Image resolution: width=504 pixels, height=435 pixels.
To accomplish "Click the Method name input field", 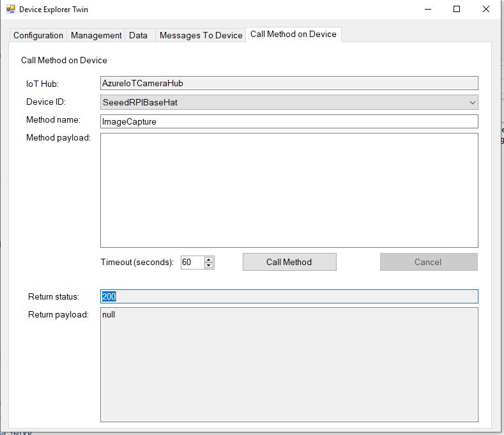I will point(289,121).
